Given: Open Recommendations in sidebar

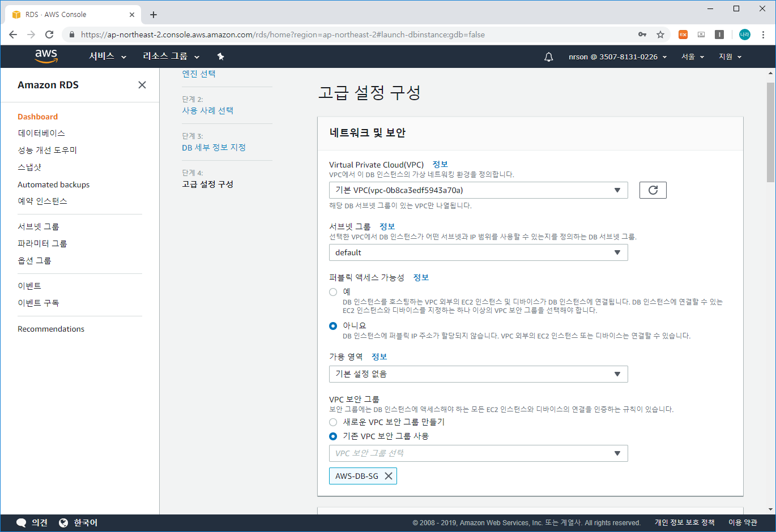Looking at the screenshot, I should tap(51, 329).
